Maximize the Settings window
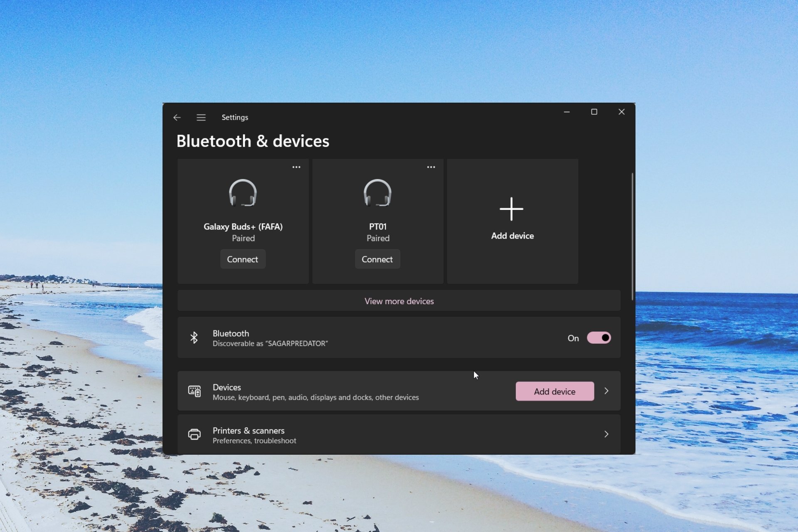The image size is (798, 532). [x=594, y=112]
